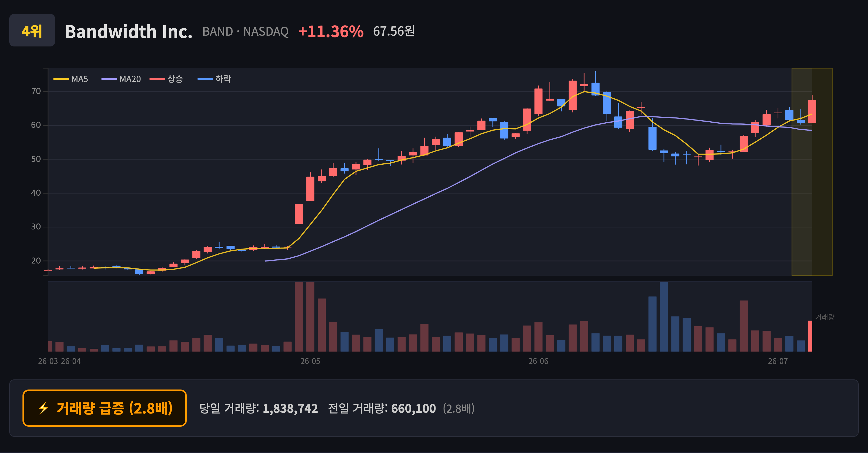Click the 40 y-axis price label
This screenshot has height=453, width=868.
[x=36, y=193]
